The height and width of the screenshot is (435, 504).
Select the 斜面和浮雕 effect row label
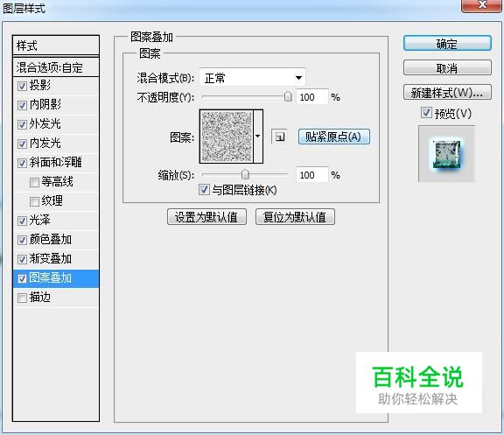click(56, 163)
